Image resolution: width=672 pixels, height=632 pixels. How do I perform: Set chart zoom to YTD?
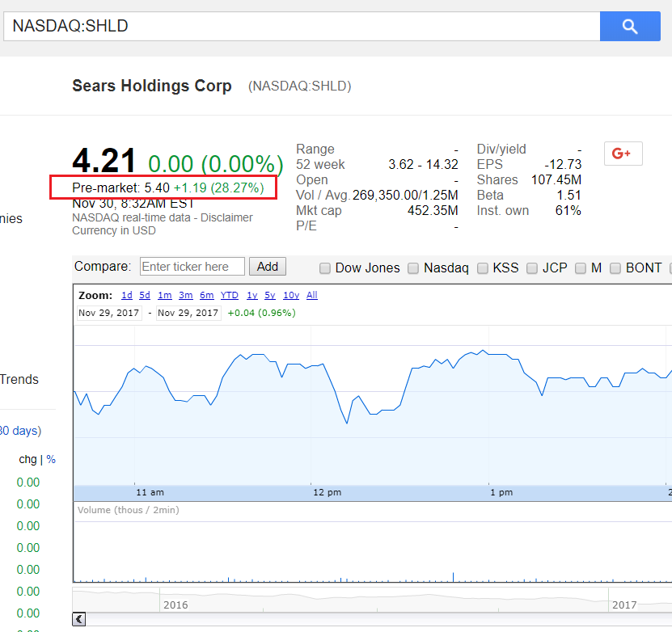230,295
